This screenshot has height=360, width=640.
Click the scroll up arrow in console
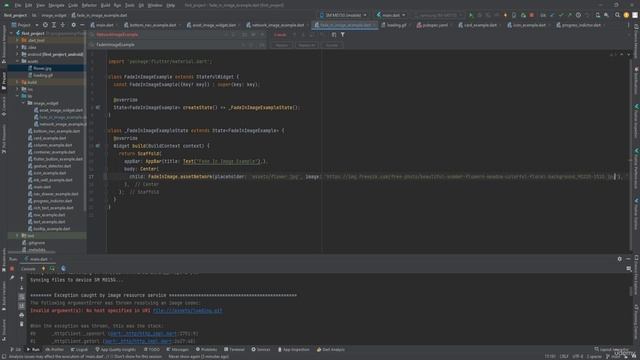click(22, 279)
